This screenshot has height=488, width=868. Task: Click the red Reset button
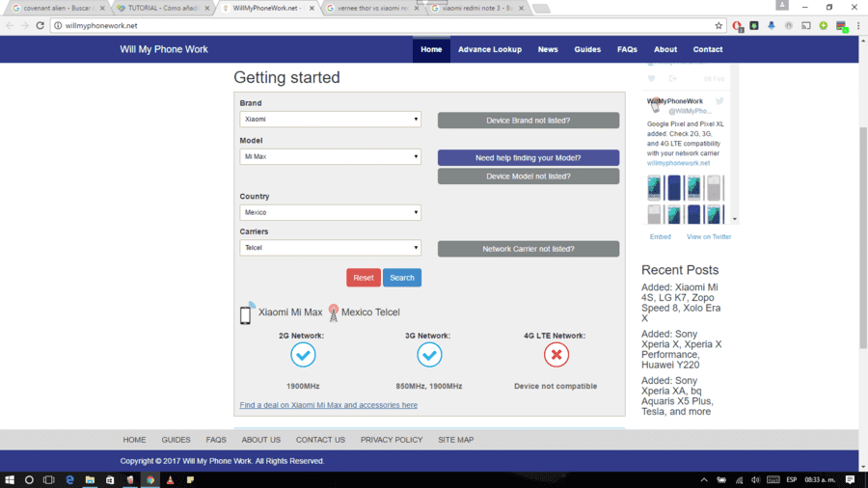click(364, 278)
